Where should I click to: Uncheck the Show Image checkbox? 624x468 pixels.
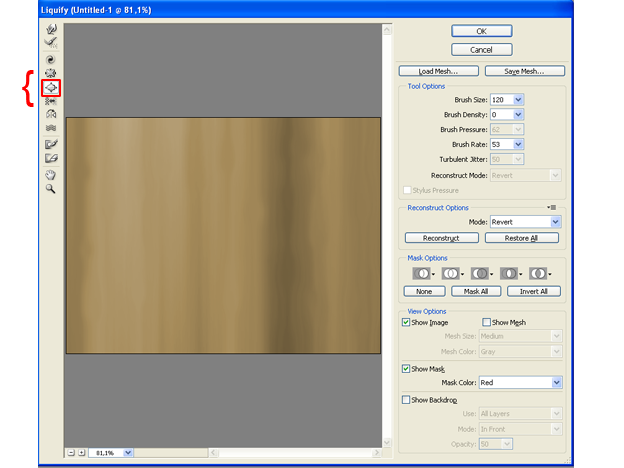pos(406,323)
